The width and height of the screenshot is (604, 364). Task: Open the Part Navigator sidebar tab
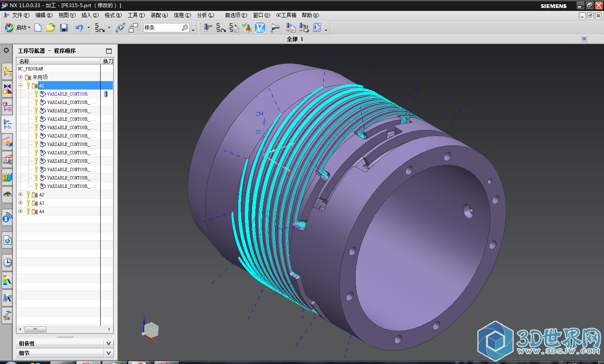pos(7,107)
